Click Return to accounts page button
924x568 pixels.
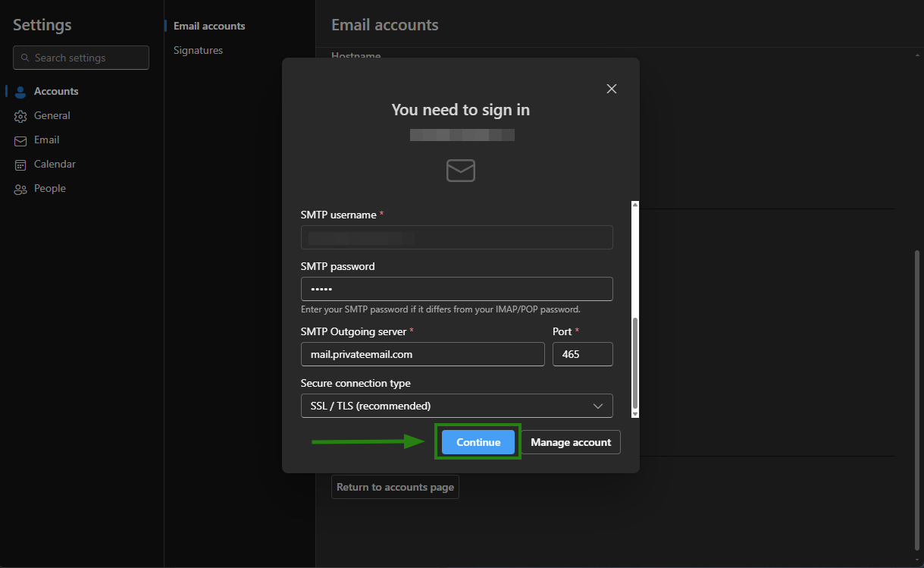point(395,487)
